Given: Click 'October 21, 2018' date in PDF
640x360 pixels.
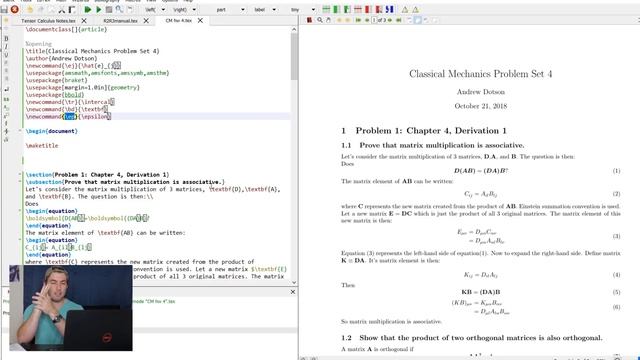Looking at the screenshot, I should tap(480, 106).
